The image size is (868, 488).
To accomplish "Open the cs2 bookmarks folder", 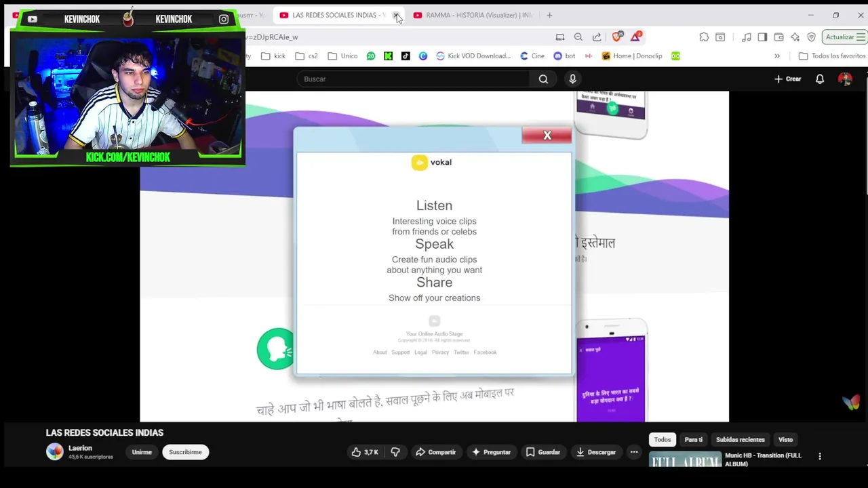I will point(307,56).
